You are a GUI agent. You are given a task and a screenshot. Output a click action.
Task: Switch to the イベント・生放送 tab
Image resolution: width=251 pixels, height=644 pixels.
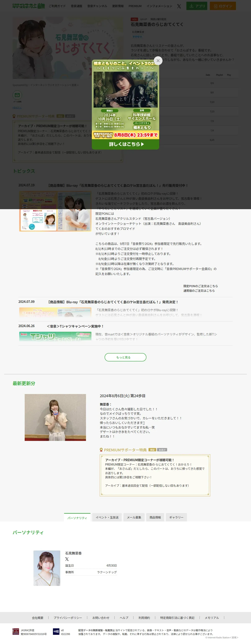[x=107, y=517]
